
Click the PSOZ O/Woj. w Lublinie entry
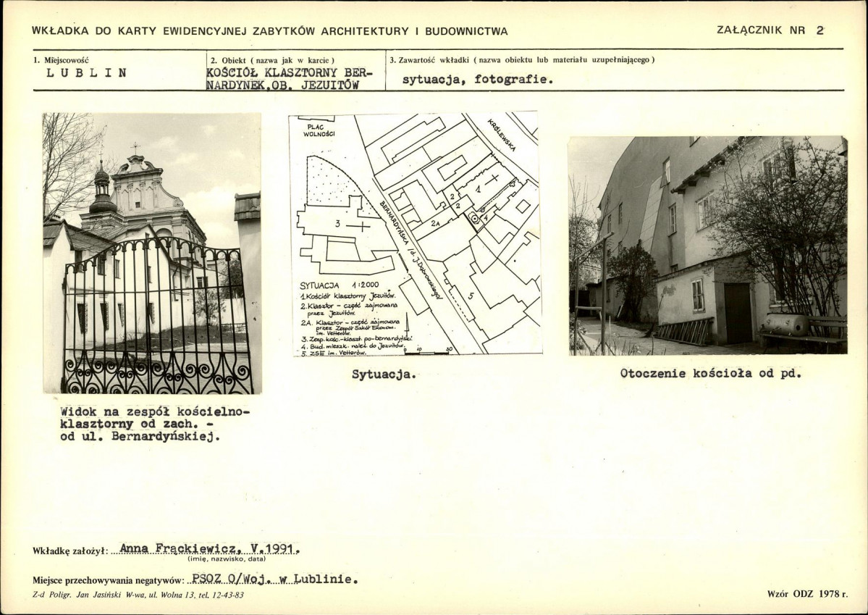(274, 580)
